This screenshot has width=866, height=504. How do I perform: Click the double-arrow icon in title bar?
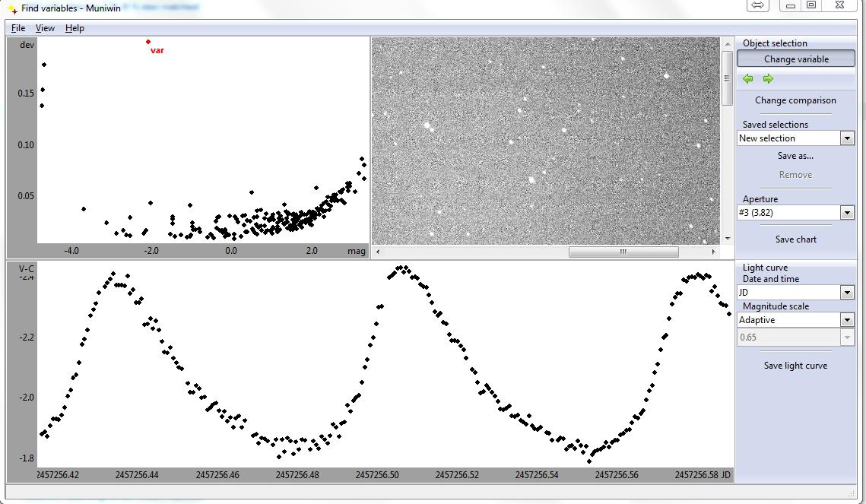coord(758,5)
